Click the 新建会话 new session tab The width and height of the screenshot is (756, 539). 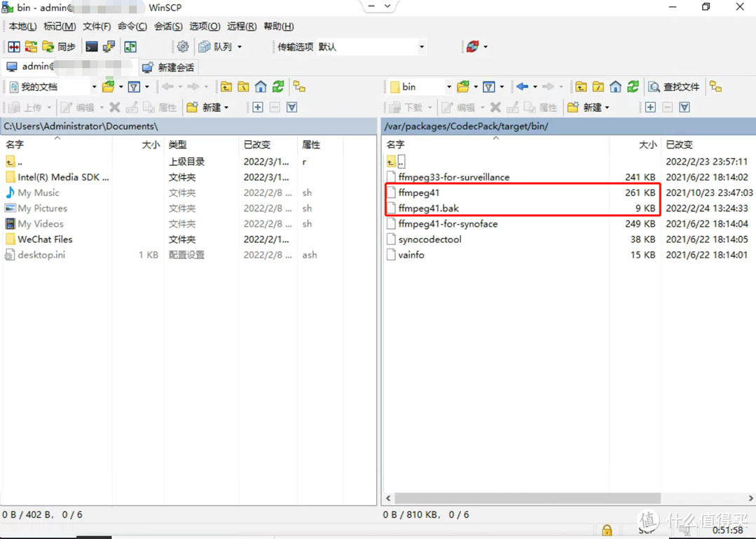point(169,67)
